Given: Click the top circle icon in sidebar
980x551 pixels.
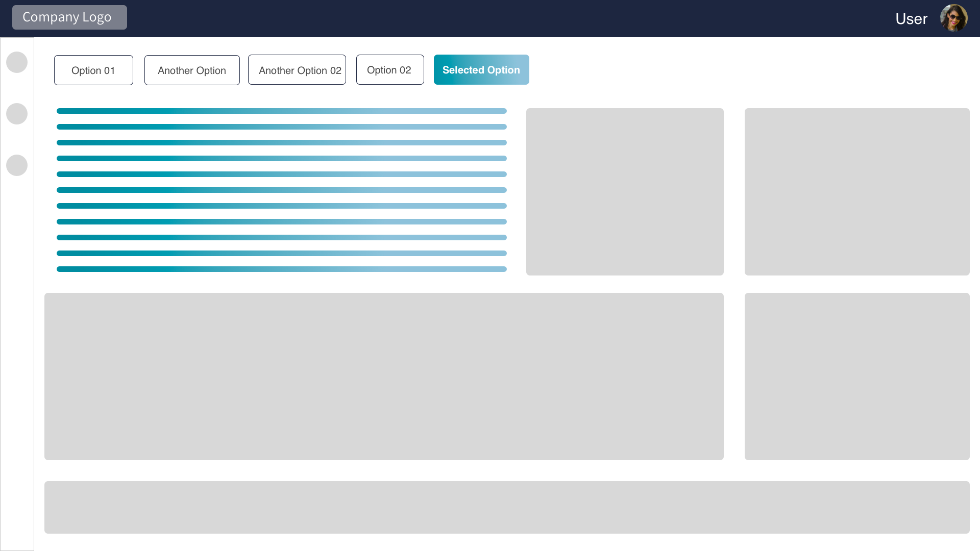Looking at the screenshot, I should [x=17, y=62].
